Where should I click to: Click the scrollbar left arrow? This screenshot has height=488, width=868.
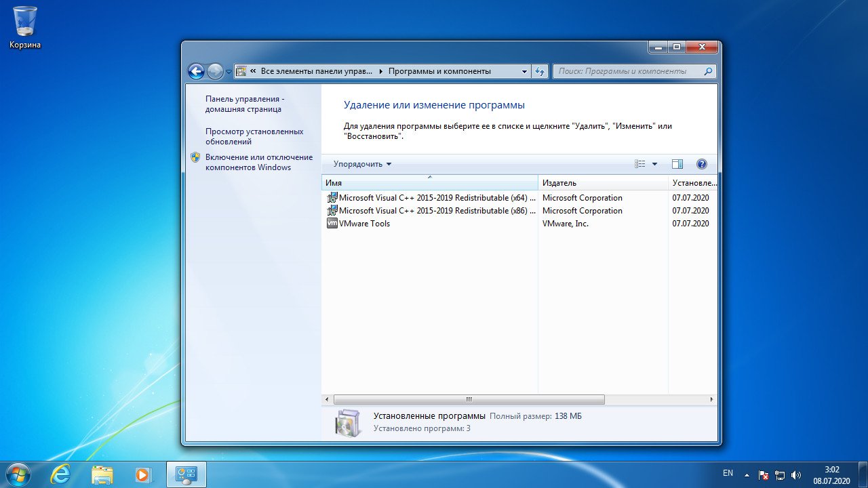coord(327,400)
